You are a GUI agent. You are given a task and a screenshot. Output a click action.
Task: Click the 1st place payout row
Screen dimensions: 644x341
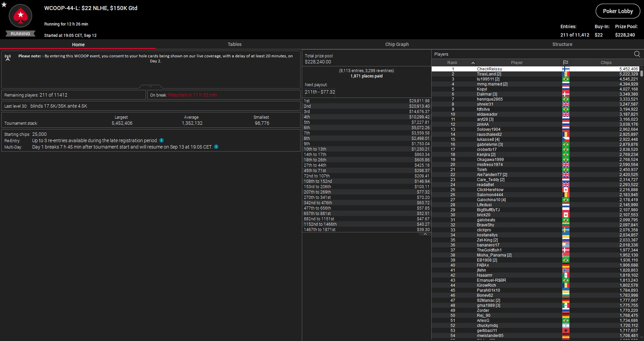point(367,101)
